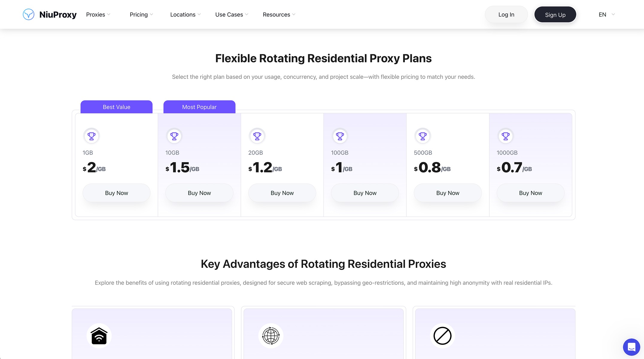The width and height of the screenshot is (644, 359).
Task: Select the Best Value tab
Action: click(116, 107)
